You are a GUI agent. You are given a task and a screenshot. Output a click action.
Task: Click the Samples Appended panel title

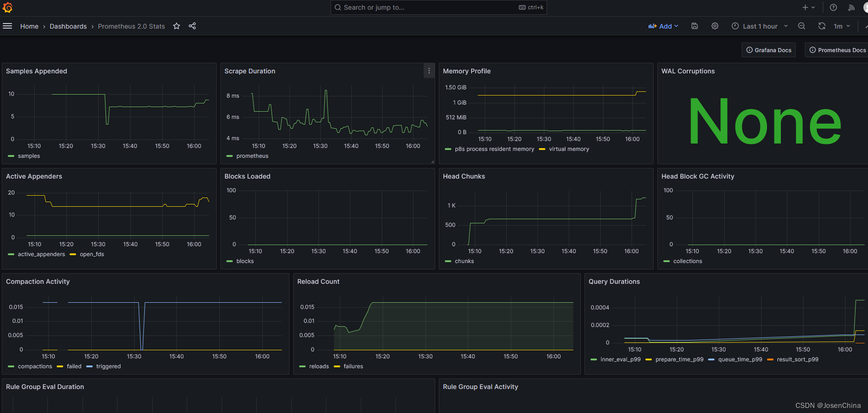(x=36, y=71)
